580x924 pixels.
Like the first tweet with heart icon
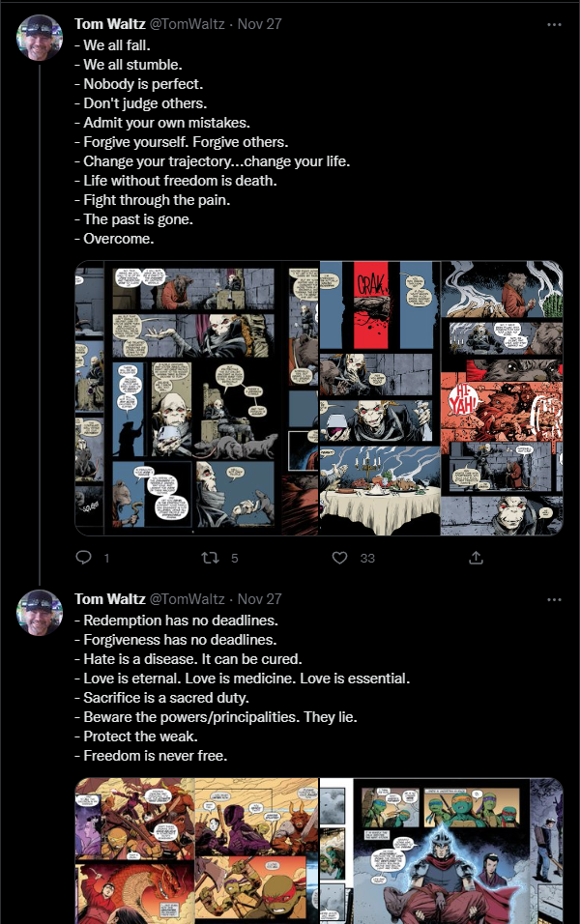coord(339,558)
